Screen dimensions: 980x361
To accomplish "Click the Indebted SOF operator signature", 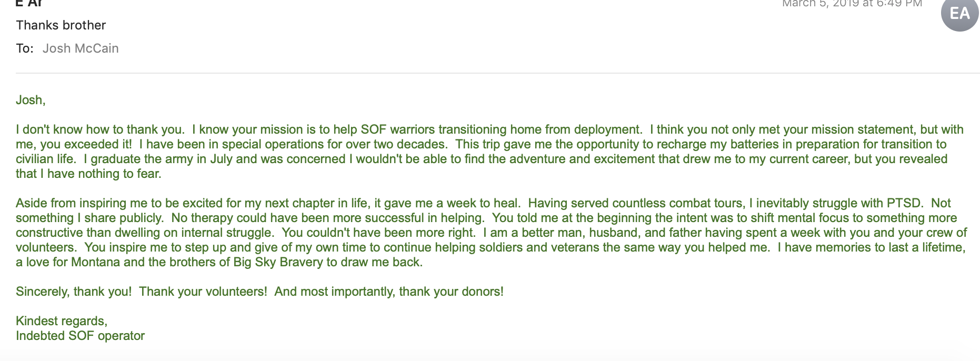I will (x=80, y=336).
